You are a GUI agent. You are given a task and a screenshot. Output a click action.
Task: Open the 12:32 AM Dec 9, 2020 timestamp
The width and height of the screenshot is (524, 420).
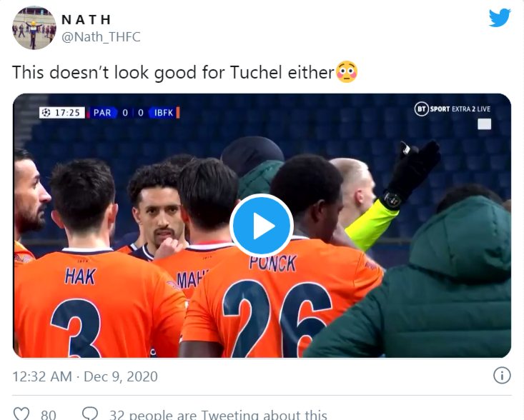85,376
